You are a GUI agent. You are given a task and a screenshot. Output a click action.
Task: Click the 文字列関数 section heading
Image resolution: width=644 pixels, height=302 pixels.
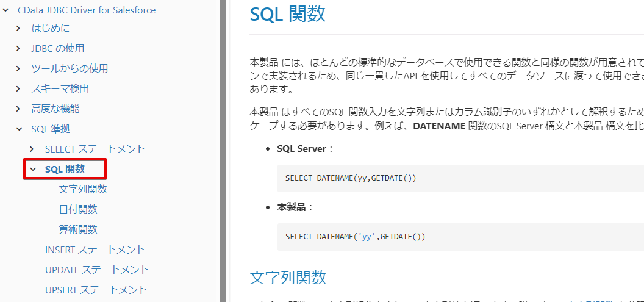288,278
